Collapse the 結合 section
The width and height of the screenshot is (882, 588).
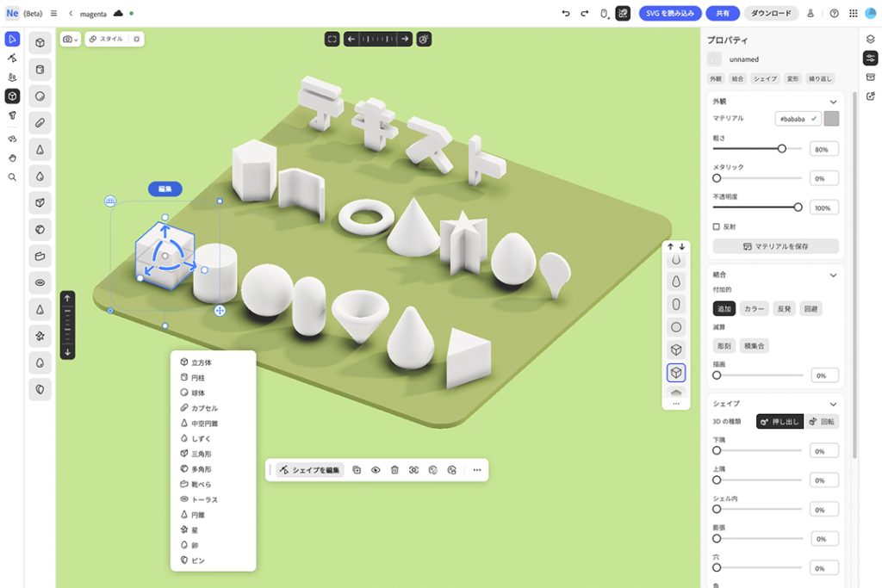click(833, 275)
